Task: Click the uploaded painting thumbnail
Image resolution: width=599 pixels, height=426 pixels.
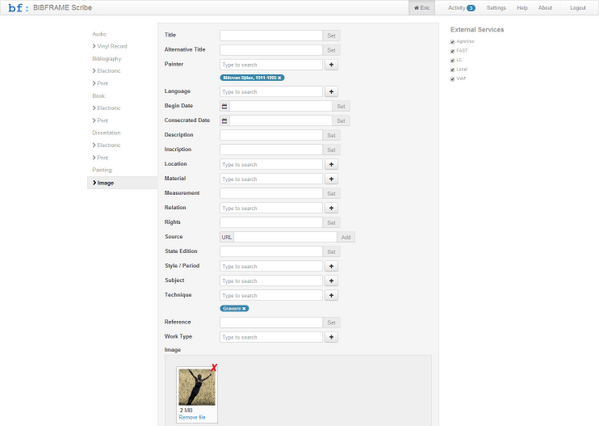Action: point(197,387)
